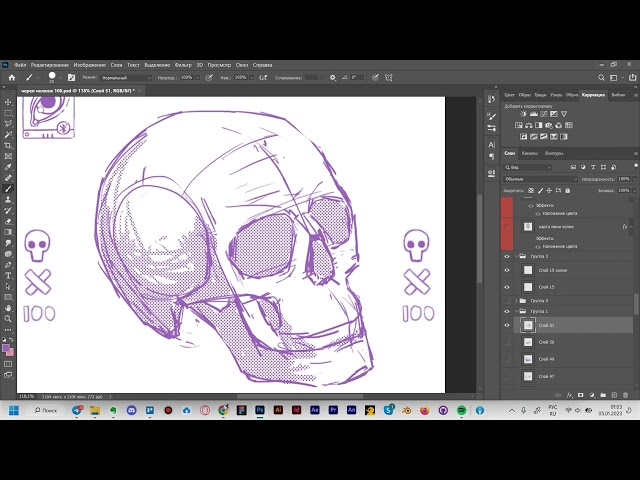Image resolution: width=640 pixels, height=480 pixels.
Task: Open brush blend mode dropdown
Action: pyautogui.click(x=127, y=78)
